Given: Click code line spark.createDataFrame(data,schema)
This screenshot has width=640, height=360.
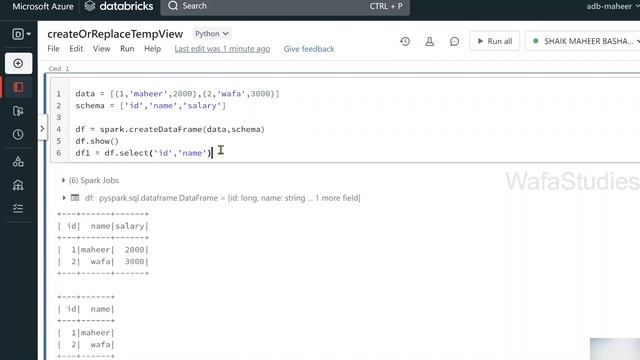Looking at the screenshot, I should [x=170, y=129].
